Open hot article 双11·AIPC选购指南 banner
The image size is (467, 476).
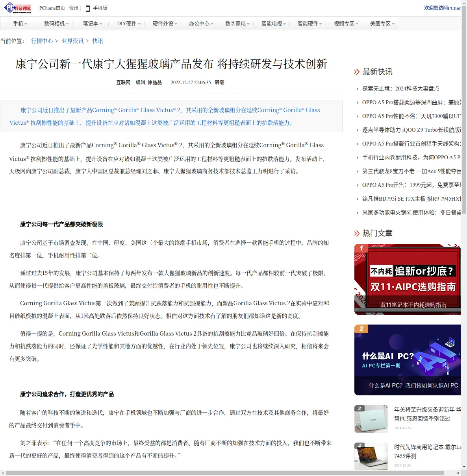[408, 279]
